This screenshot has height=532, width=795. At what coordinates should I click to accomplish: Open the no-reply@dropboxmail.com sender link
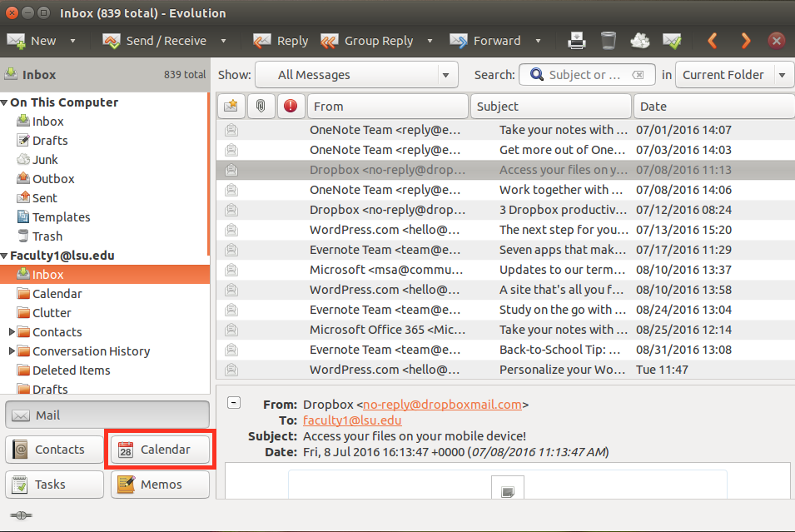442,405
